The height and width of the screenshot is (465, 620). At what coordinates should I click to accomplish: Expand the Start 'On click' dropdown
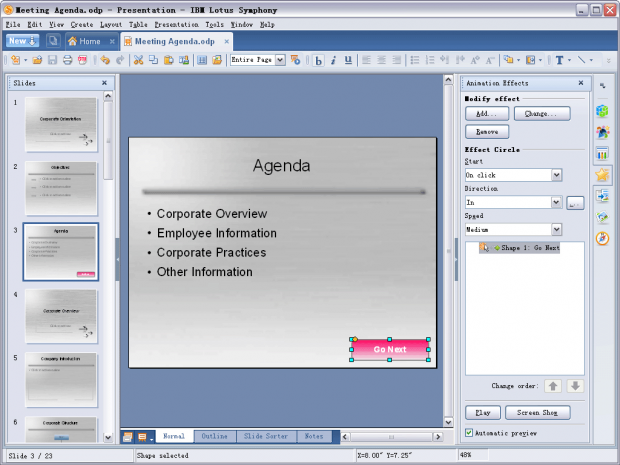[x=556, y=175]
